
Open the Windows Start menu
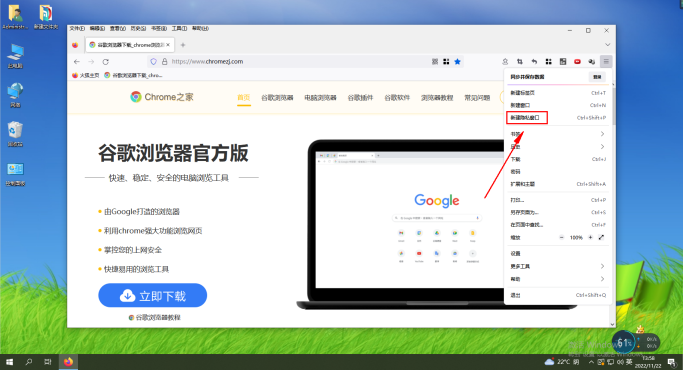10,362
